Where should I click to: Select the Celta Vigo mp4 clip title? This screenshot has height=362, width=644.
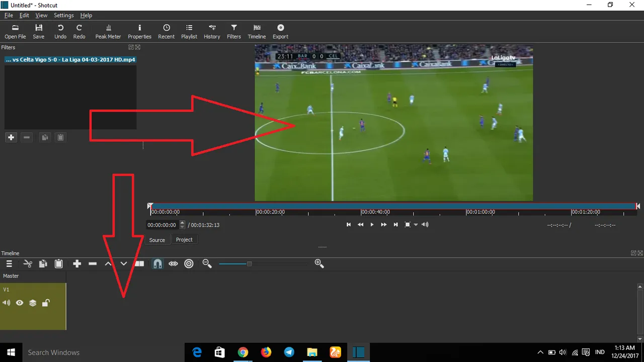coord(70,59)
